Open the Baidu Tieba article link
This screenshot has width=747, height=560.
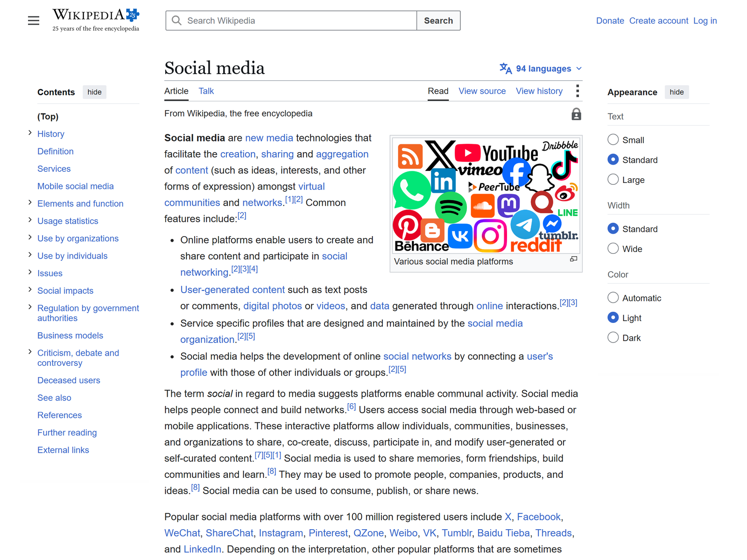[503, 533]
